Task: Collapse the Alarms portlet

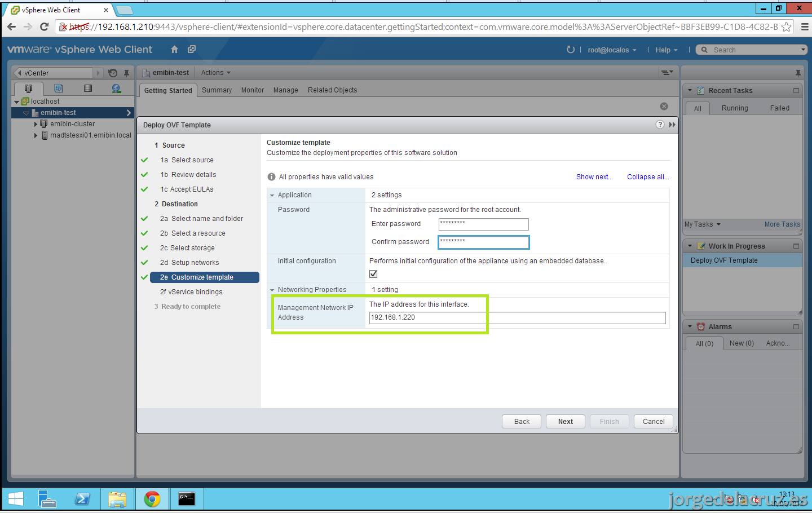Action: click(690, 326)
